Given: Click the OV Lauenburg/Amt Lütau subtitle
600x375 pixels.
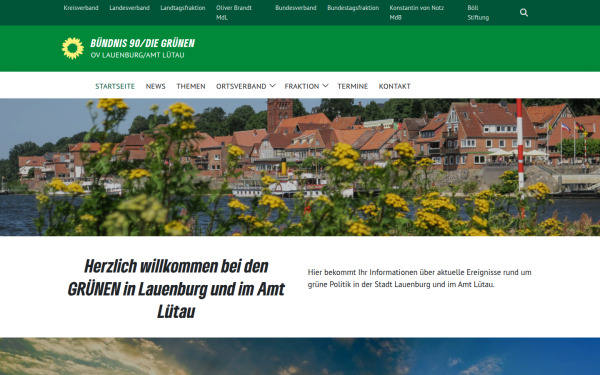Looking at the screenshot, I should [137, 55].
